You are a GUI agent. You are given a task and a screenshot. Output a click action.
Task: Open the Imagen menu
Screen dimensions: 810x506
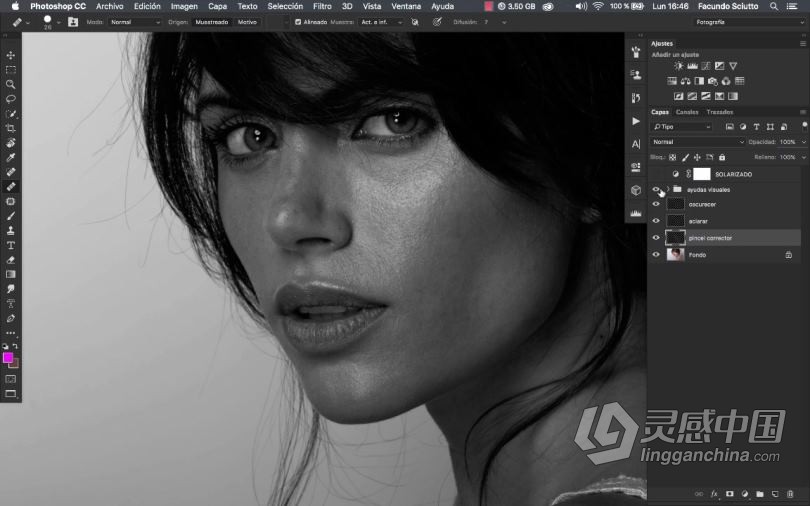[x=184, y=6]
